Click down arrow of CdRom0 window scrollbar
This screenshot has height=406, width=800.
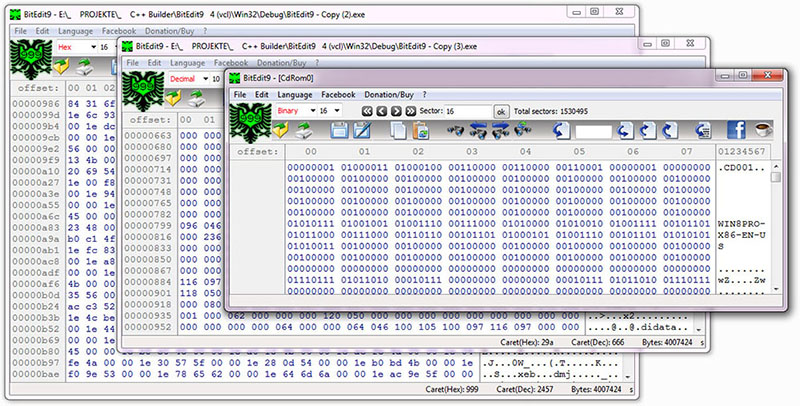(776, 289)
